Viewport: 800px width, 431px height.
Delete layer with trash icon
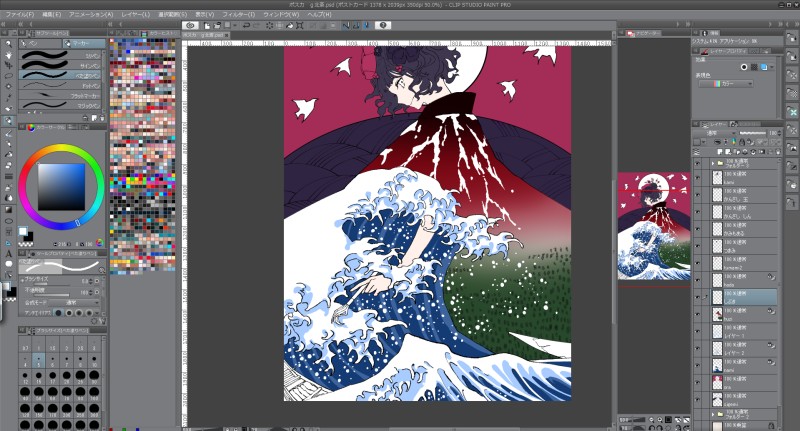point(778,151)
